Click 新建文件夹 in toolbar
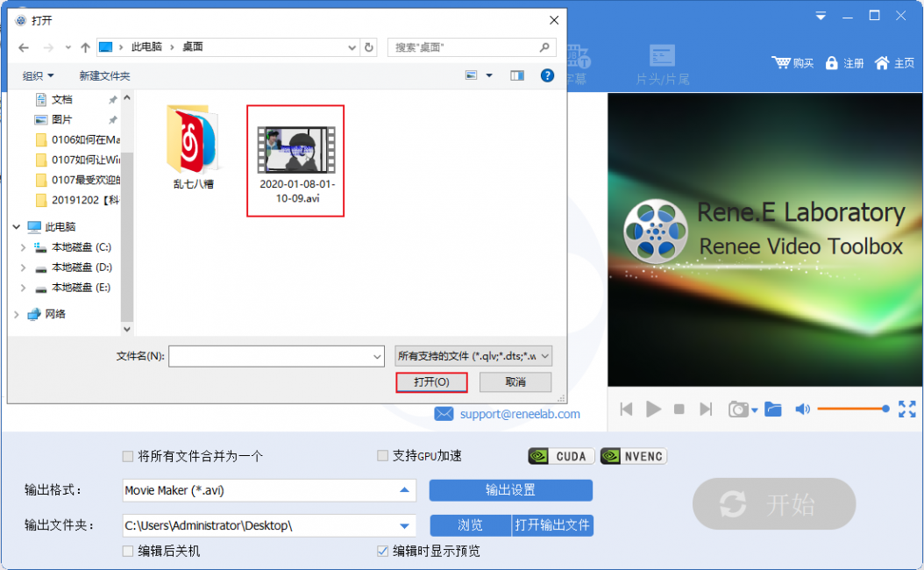The height and width of the screenshot is (570, 924). click(104, 76)
